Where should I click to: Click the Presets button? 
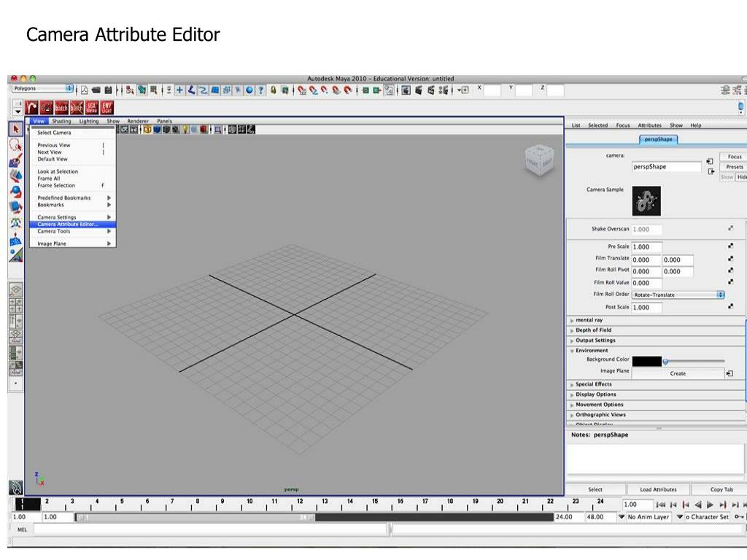click(x=734, y=167)
